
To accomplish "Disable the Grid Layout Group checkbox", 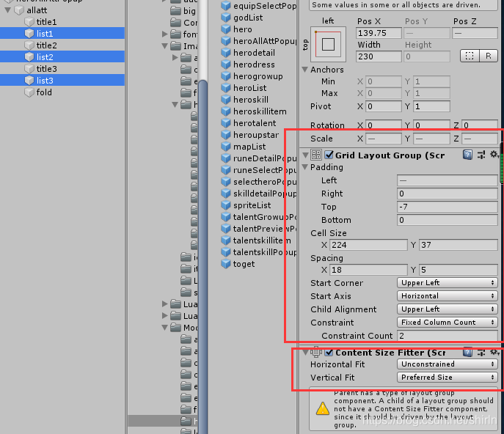I will tap(329, 155).
